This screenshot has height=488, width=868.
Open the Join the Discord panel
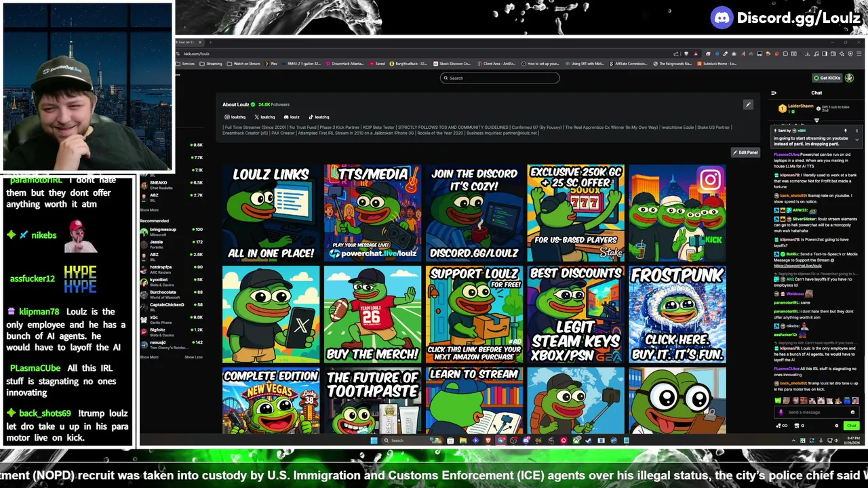474,213
